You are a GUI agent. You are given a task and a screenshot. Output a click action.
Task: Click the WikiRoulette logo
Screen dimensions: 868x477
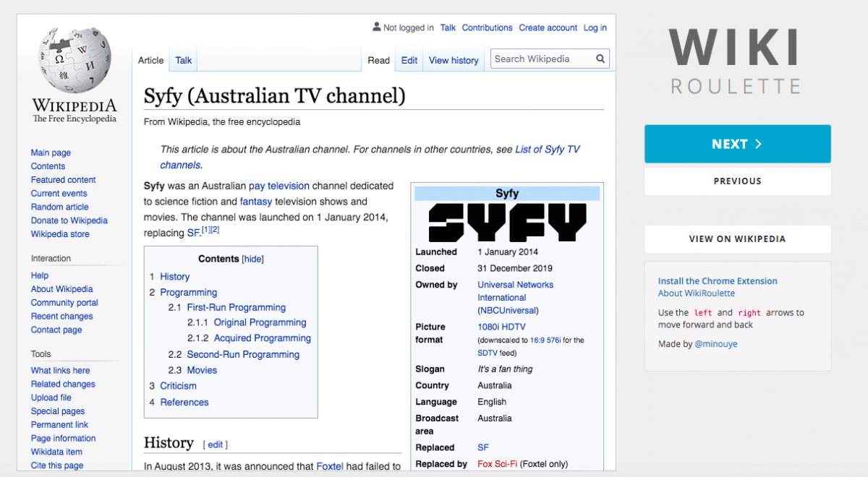[733, 61]
